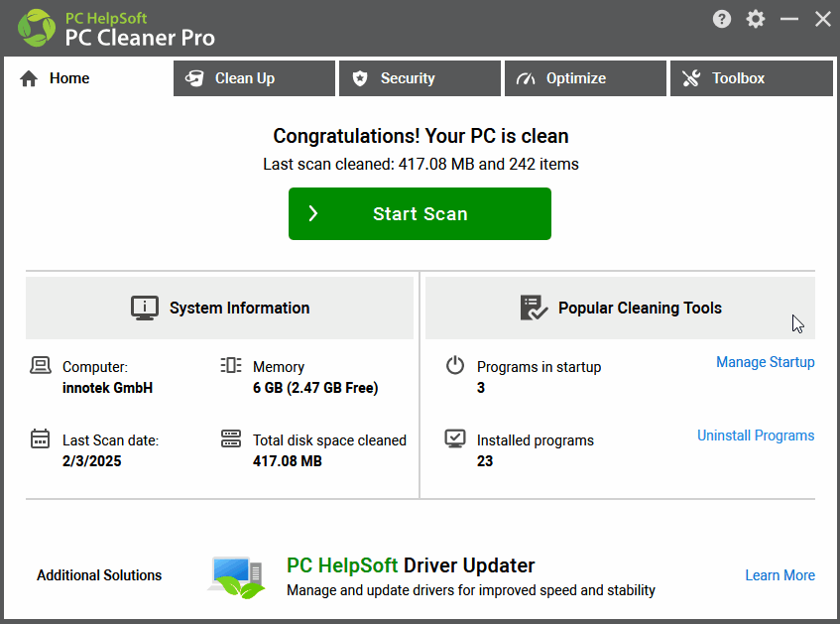Open the Optimize tab

click(x=585, y=78)
